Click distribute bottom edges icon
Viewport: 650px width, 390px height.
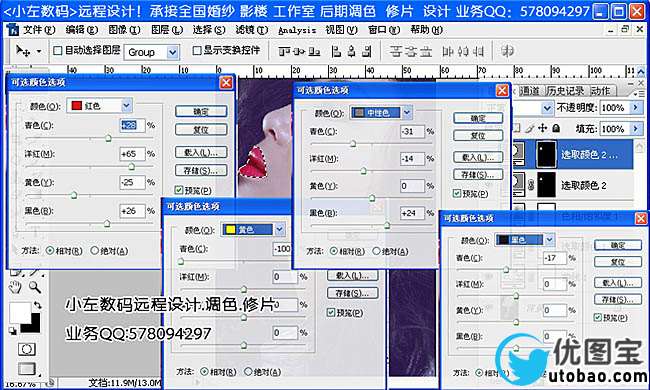pos(425,51)
